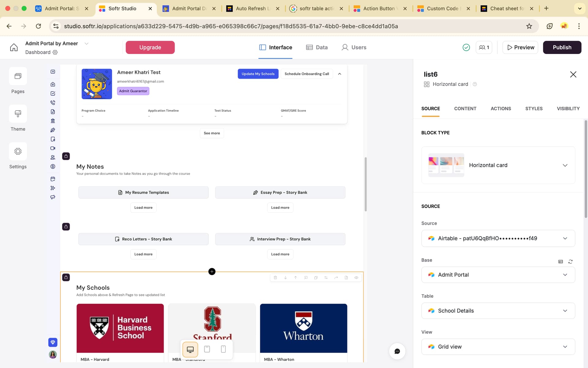Screen dimensions: 588x368
Task: Open the app Settings panel
Action: click(x=18, y=156)
